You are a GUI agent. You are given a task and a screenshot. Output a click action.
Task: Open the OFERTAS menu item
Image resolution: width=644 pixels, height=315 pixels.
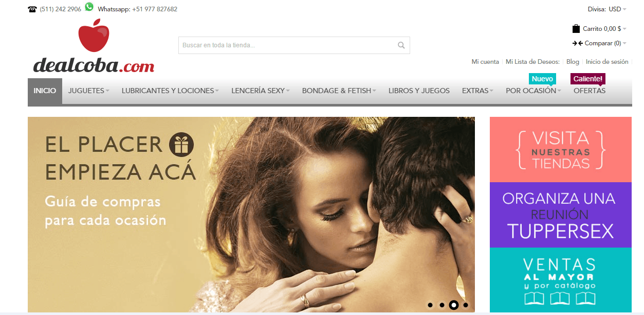(x=590, y=91)
